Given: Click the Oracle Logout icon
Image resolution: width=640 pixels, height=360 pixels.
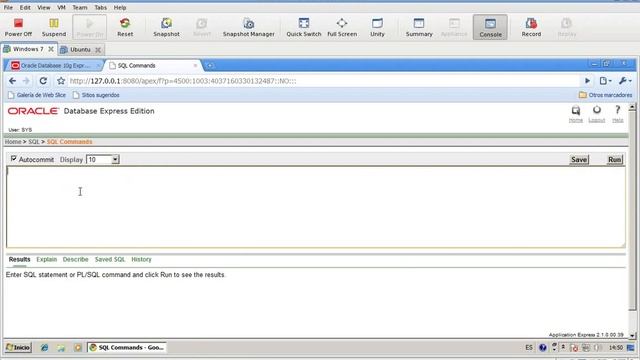Looking at the screenshot, I should coord(597,114).
